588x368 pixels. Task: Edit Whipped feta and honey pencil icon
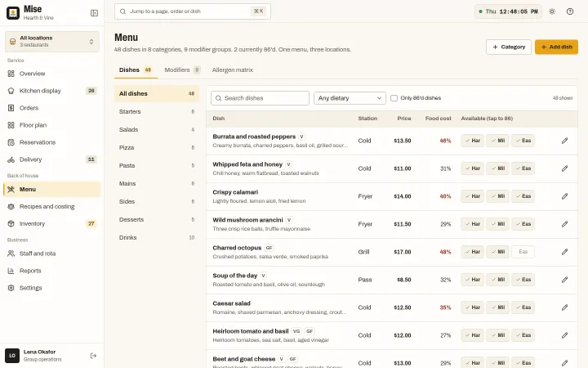click(565, 168)
